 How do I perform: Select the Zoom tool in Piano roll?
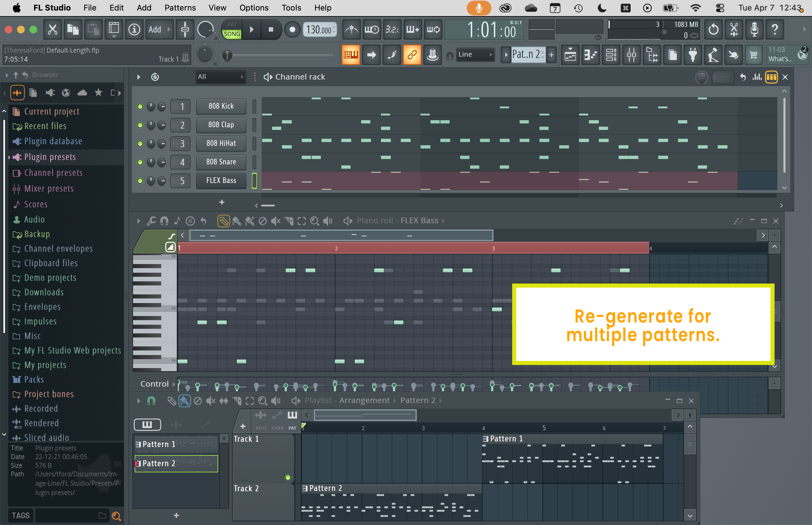[314, 221]
